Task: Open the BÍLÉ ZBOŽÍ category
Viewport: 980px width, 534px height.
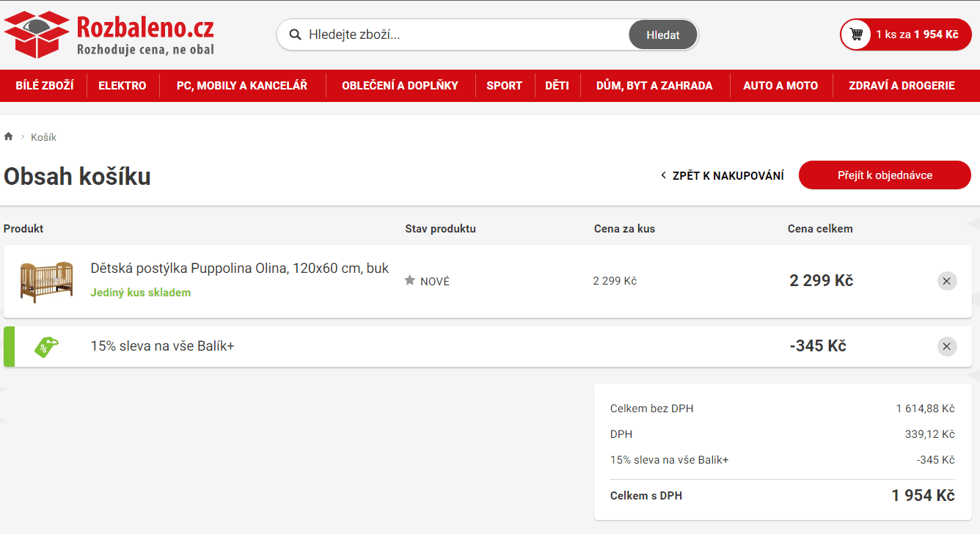Action: pos(45,86)
